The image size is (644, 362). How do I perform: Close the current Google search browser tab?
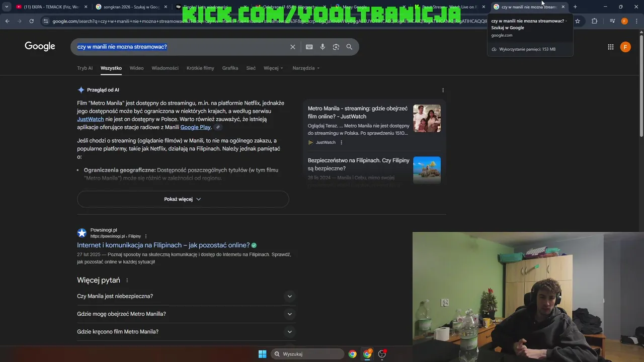[x=563, y=7]
